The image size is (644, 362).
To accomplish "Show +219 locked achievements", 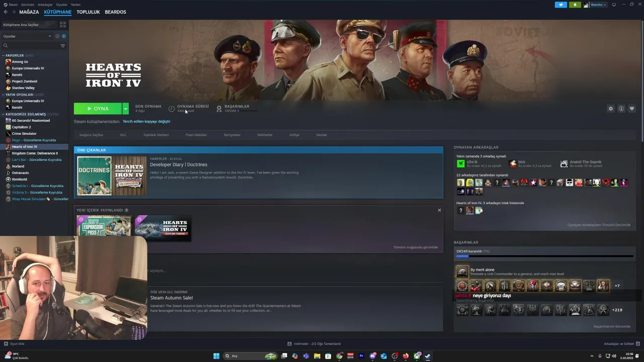I will (617, 310).
